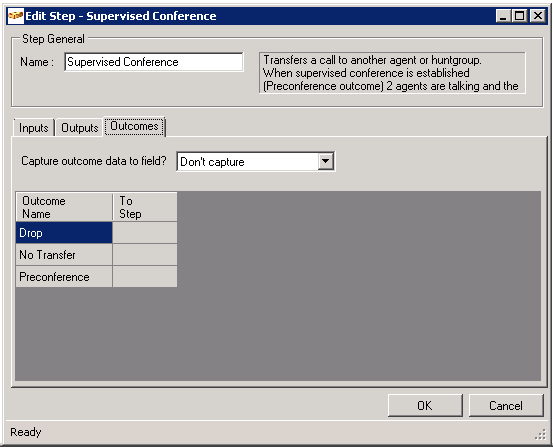Switch to the Outputs tab
Image resolution: width=553 pixels, height=447 pixels.
point(79,128)
